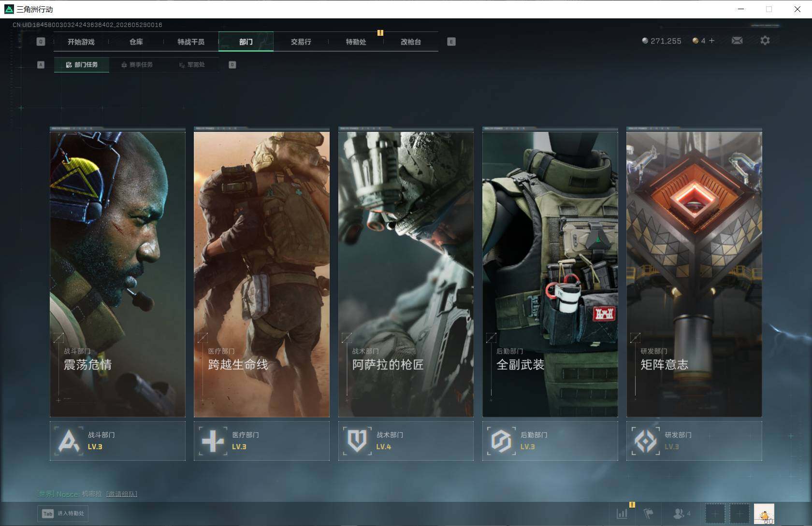The height and width of the screenshot is (526, 812).
Task: Select the 部门 tab
Action: click(246, 42)
